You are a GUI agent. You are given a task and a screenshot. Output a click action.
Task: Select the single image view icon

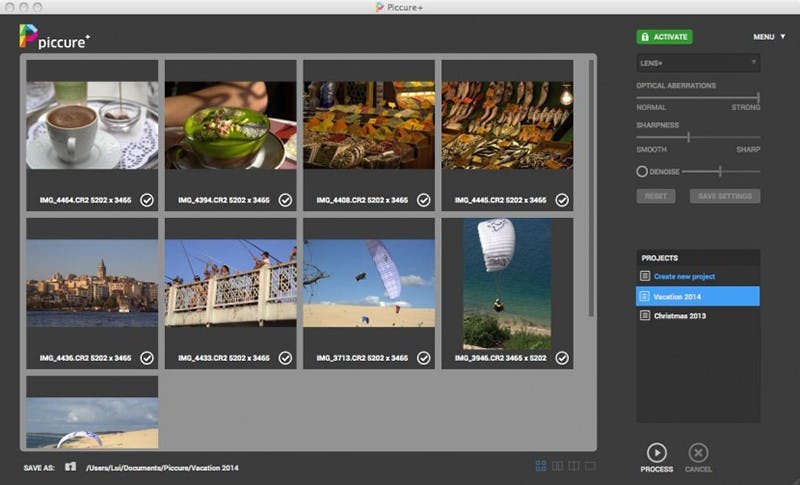[590, 466]
